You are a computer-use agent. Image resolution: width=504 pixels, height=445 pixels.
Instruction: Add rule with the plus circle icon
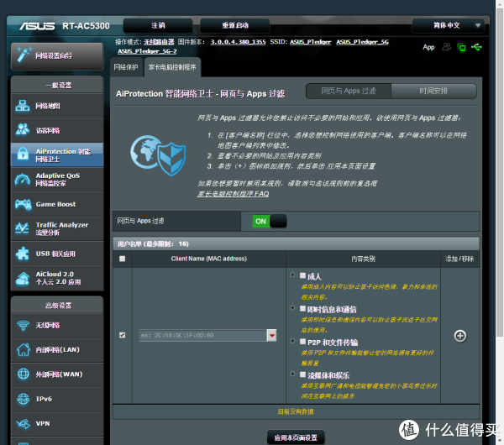[460, 336]
